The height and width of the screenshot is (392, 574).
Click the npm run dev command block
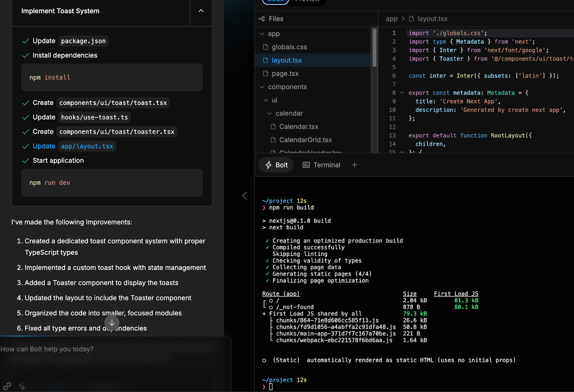[x=112, y=183]
